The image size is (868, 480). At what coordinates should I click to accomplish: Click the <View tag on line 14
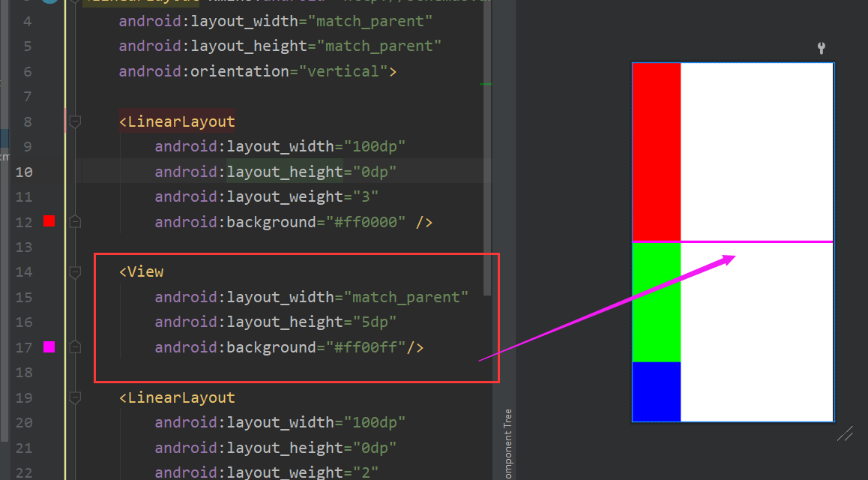(x=141, y=271)
